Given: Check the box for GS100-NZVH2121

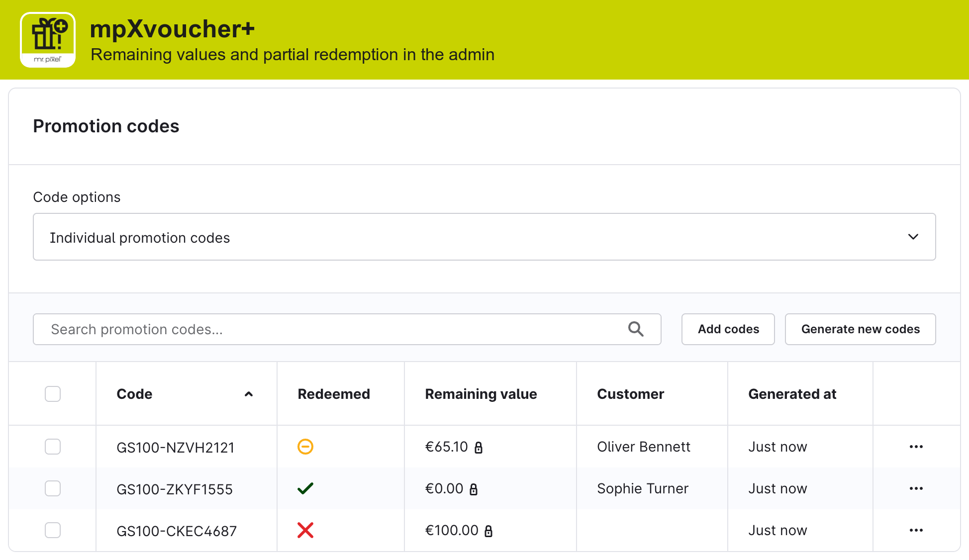Looking at the screenshot, I should coord(53,447).
